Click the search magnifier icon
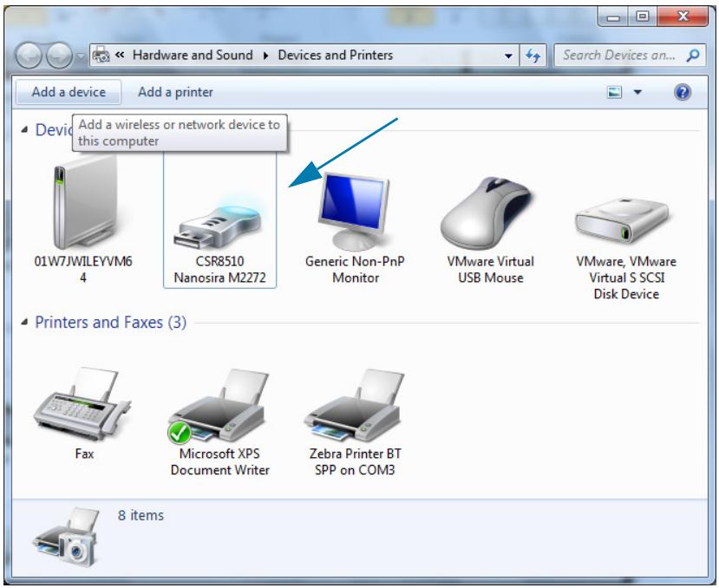Viewport: 719px width, 588px height. (x=693, y=55)
